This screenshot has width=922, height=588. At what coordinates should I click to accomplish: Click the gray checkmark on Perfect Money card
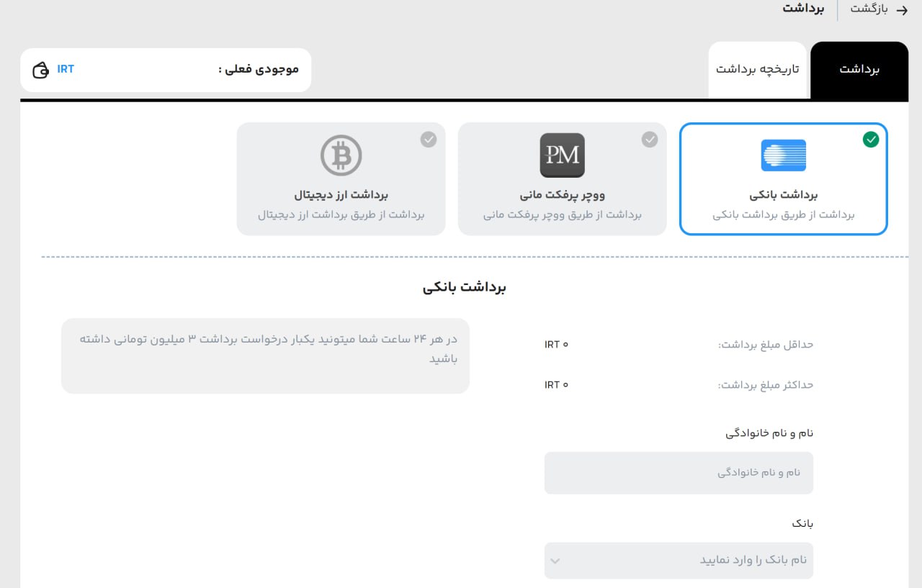pos(650,140)
